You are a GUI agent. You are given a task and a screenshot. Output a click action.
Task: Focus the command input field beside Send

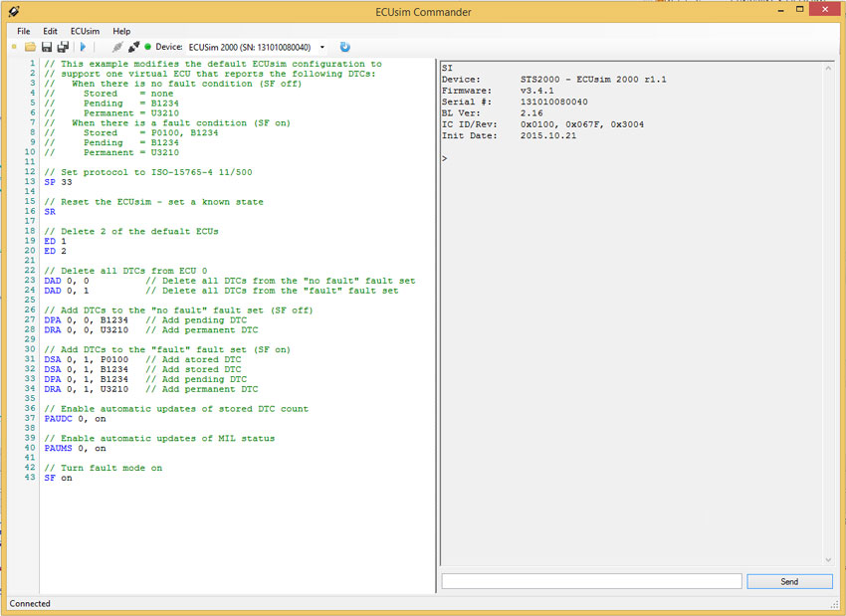[x=591, y=581]
